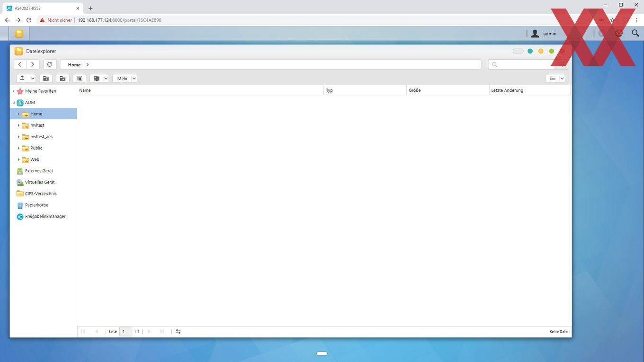Expand the Web folder node
Image resolution: width=644 pixels, height=362 pixels.
click(18, 159)
